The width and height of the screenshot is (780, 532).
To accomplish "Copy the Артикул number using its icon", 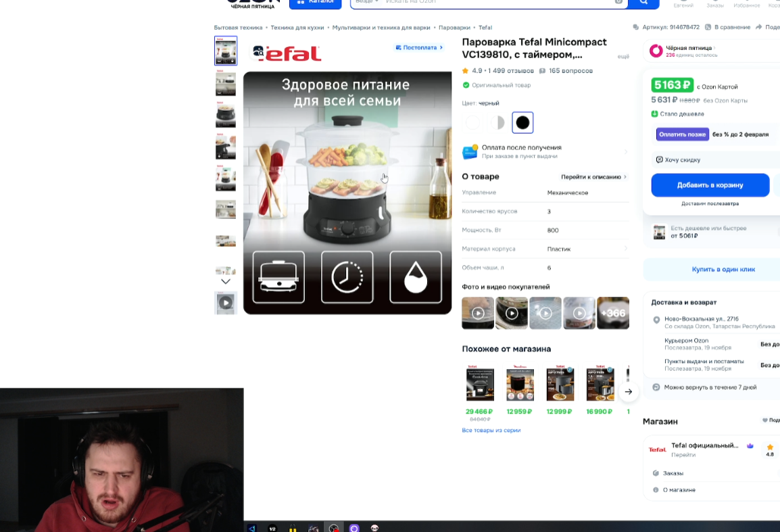I will [x=635, y=27].
